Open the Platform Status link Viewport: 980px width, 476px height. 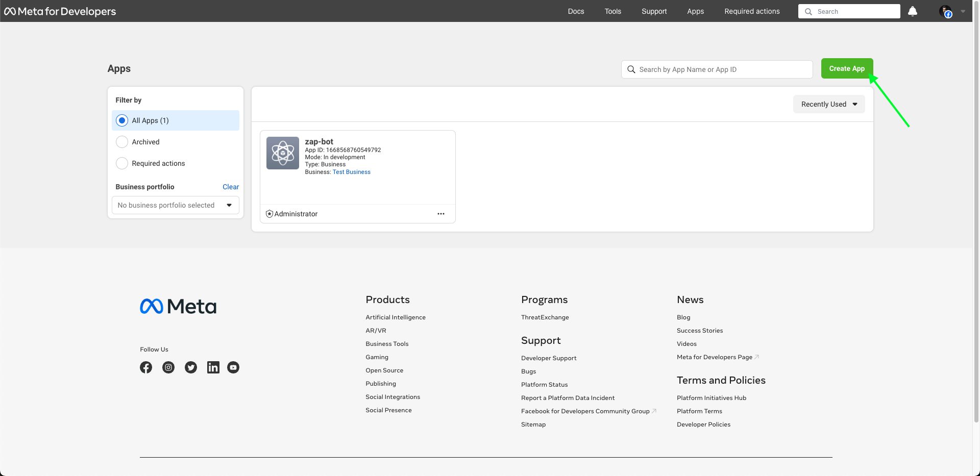[x=545, y=385]
